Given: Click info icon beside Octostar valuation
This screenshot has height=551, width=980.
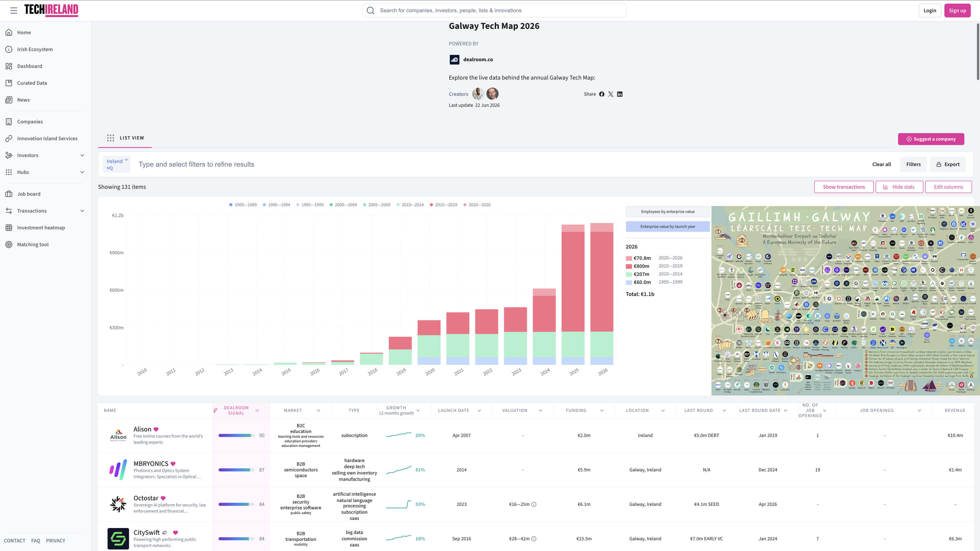Looking at the screenshot, I should (x=534, y=504).
